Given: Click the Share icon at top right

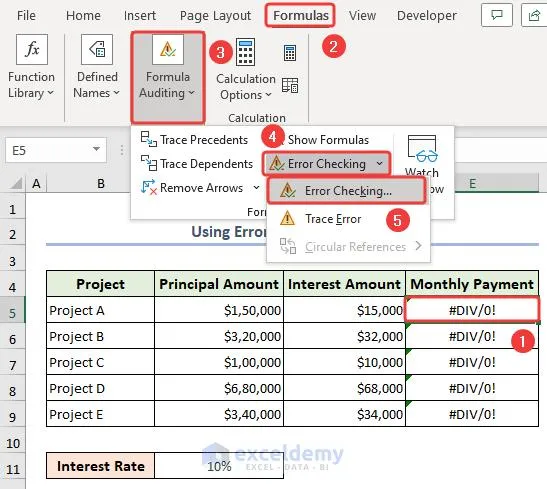Looking at the screenshot, I should click(534, 15).
